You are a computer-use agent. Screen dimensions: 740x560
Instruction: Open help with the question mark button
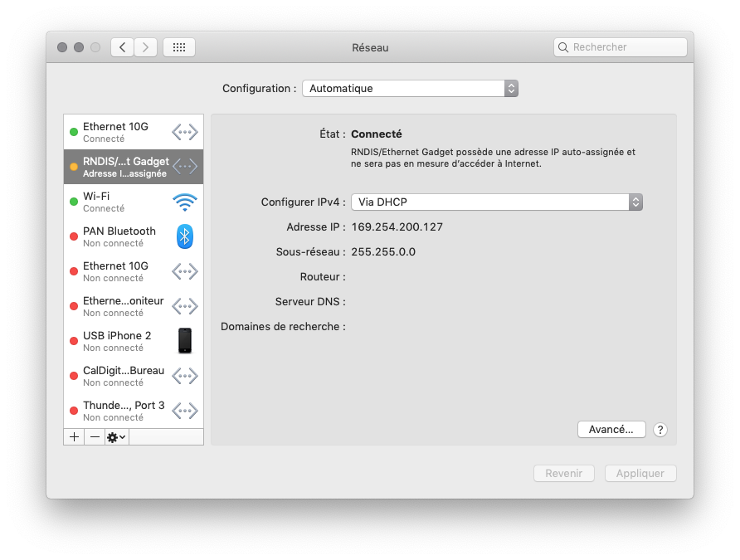coord(660,430)
